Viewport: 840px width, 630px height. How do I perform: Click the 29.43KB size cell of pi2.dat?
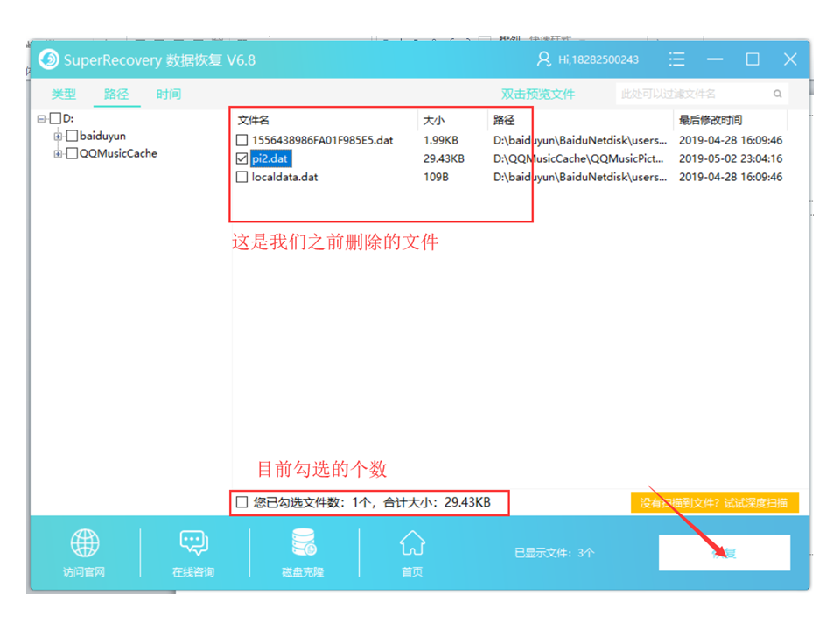(x=444, y=158)
